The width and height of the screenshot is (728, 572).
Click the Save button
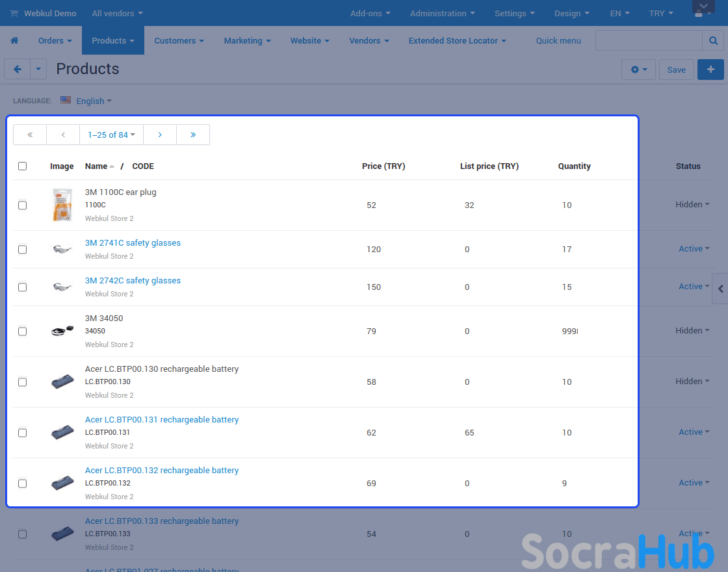676,70
